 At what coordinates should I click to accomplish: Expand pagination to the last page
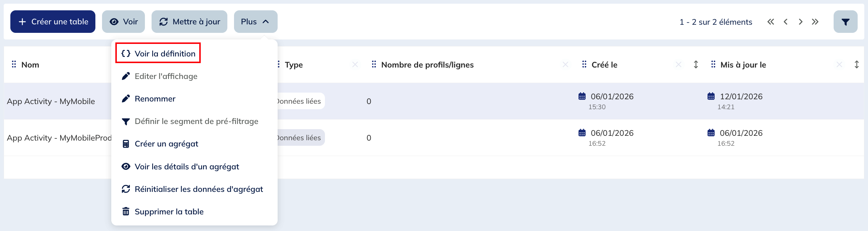click(816, 22)
